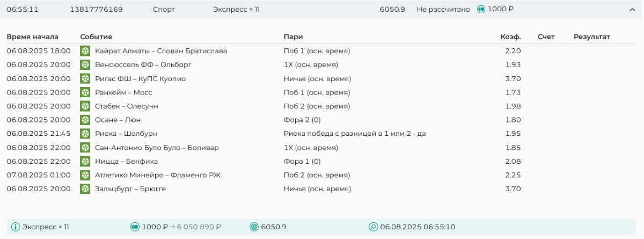644x239 pixels.
Task: Click soccer icon beside Ригас ФШ – КуПС Куопио
Action: [85, 79]
